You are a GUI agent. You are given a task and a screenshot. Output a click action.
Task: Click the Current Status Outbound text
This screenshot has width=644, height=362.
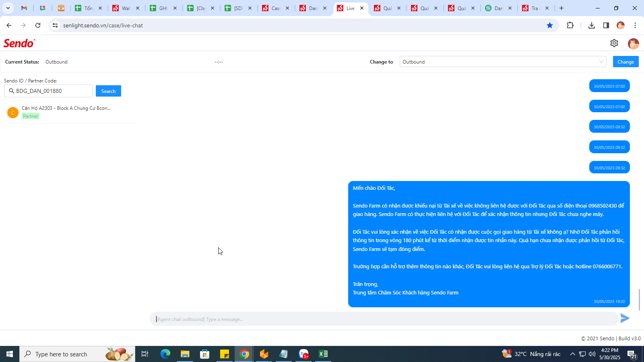tap(56, 62)
